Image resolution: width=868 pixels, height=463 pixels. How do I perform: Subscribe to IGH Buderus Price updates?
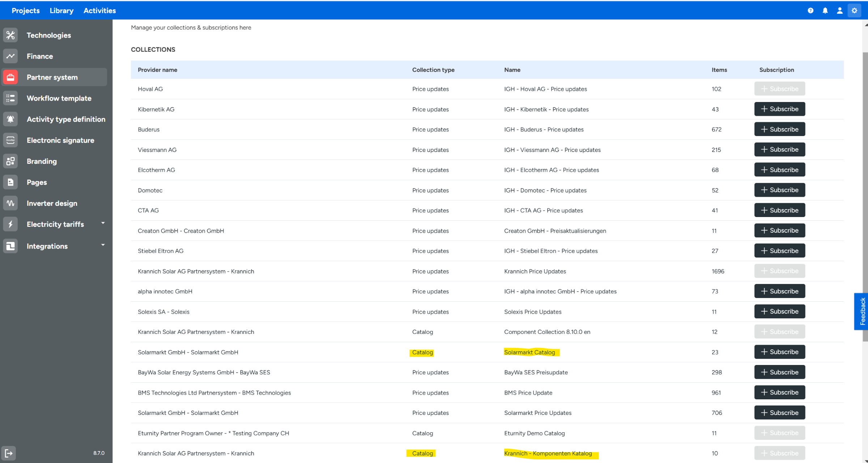click(x=779, y=129)
